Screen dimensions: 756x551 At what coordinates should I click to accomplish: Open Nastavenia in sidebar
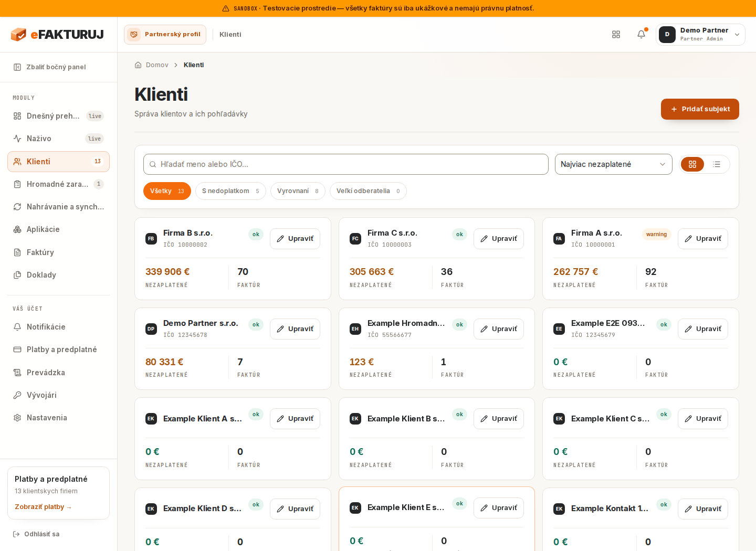(x=58, y=418)
